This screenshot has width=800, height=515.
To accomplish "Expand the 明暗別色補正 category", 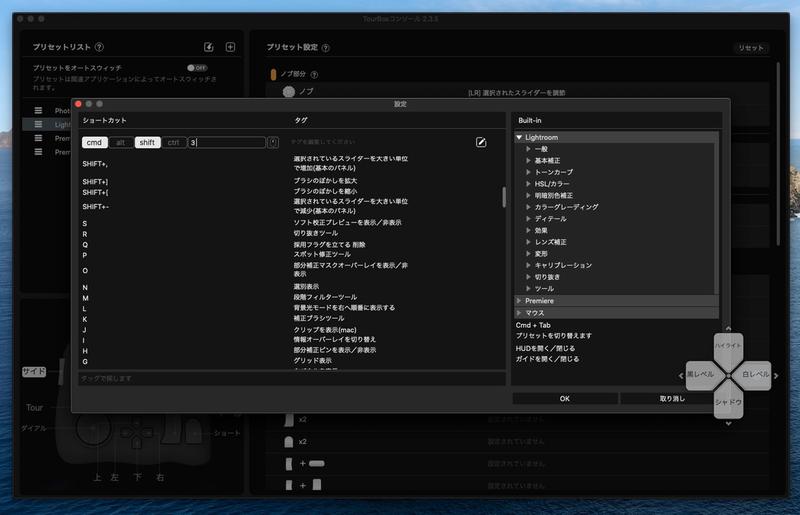I will point(529,195).
